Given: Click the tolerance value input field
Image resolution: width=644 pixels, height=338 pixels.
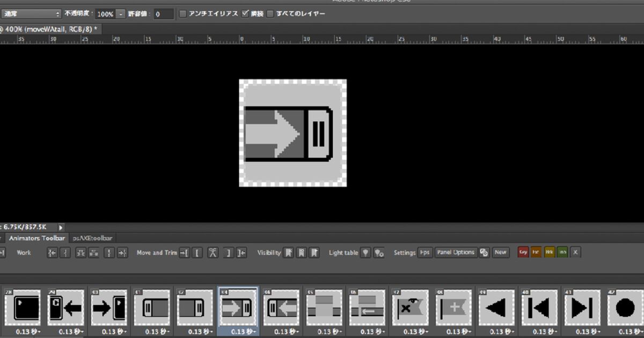Looking at the screenshot, I should 163,14.
